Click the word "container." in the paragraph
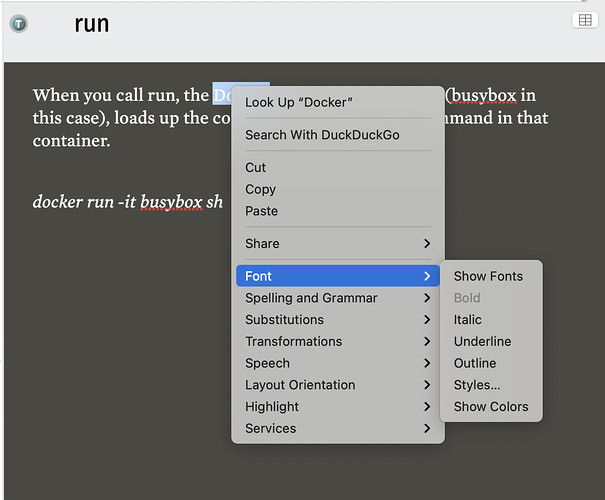Image resolution: width=605 pixels, height=500 pixels. click(71, 141)
